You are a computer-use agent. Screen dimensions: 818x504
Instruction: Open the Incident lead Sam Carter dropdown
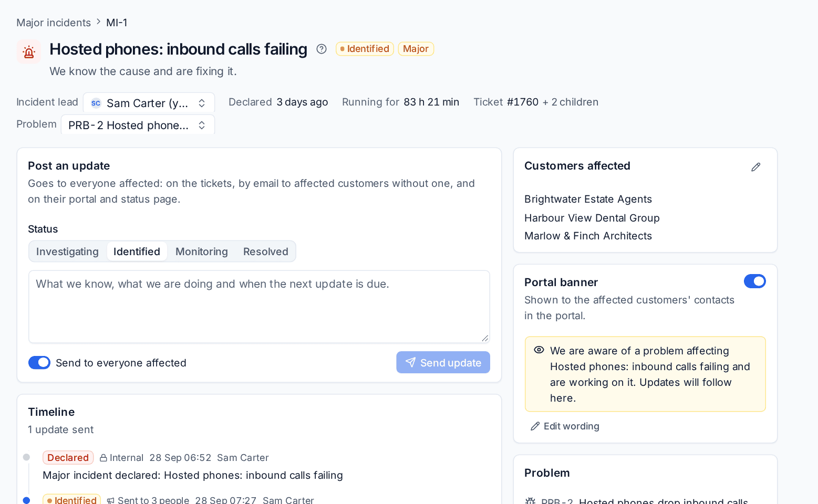149,103
